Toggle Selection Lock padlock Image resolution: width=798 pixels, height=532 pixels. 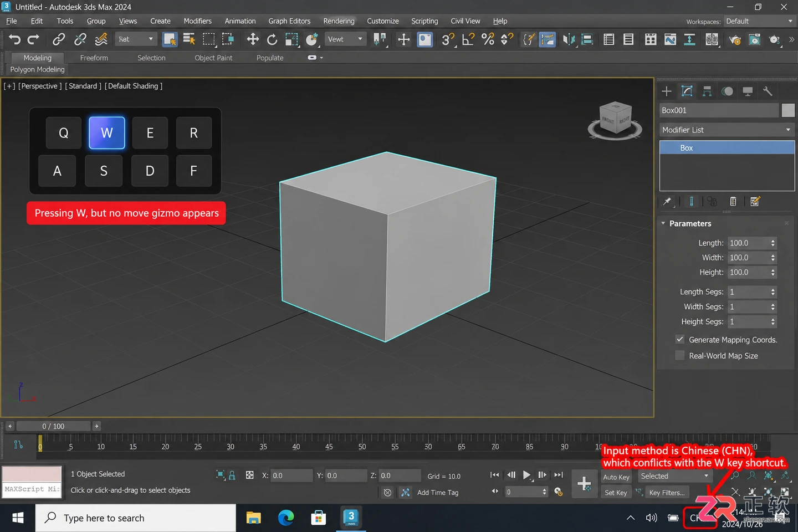tap(232, 475)
